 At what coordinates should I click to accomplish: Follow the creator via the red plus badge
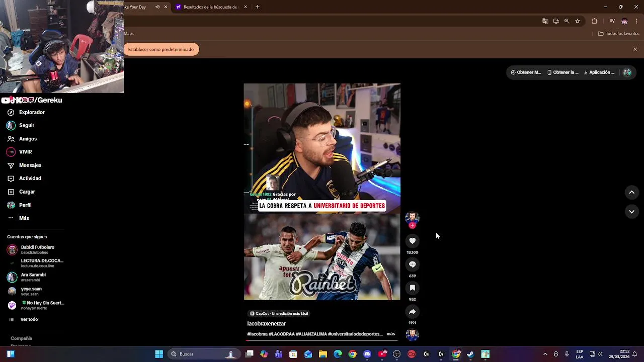pyautogui.click(x=412, y=225)
